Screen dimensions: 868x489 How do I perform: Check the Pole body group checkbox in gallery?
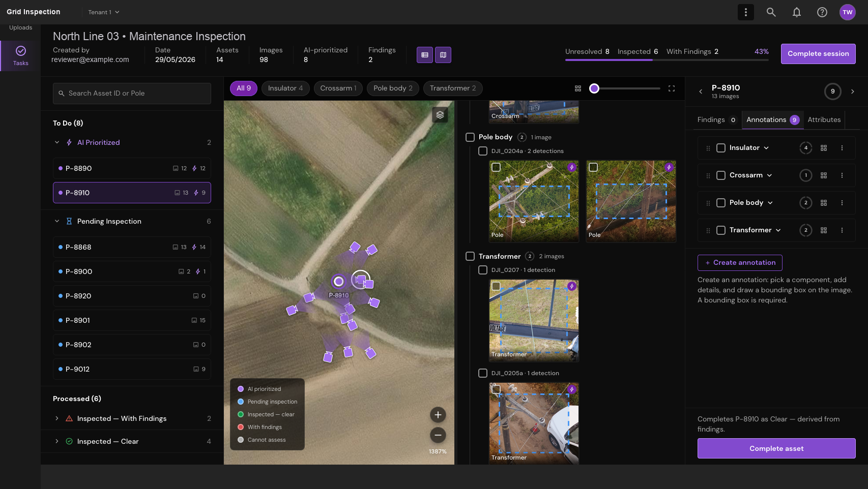click(x=470, y=137)
